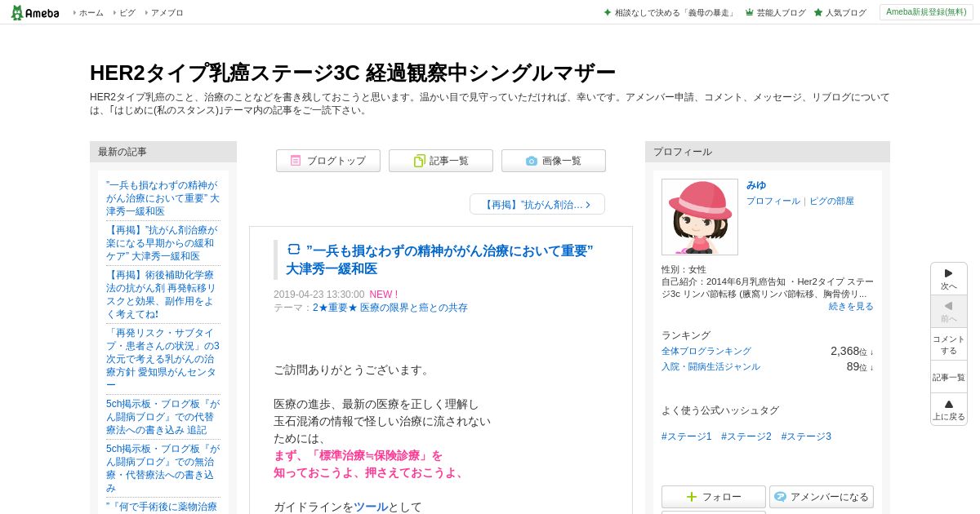Click hashtag #ステージ3
This screenshot has width=980, height=514.
click(x=806, y=436)
